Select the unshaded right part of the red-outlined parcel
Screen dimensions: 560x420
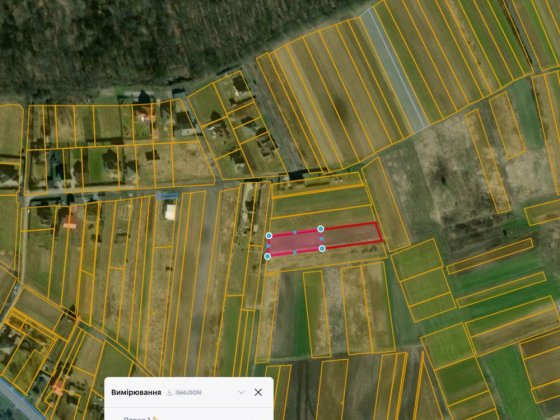pyautogui.click(x=352, y=236)
